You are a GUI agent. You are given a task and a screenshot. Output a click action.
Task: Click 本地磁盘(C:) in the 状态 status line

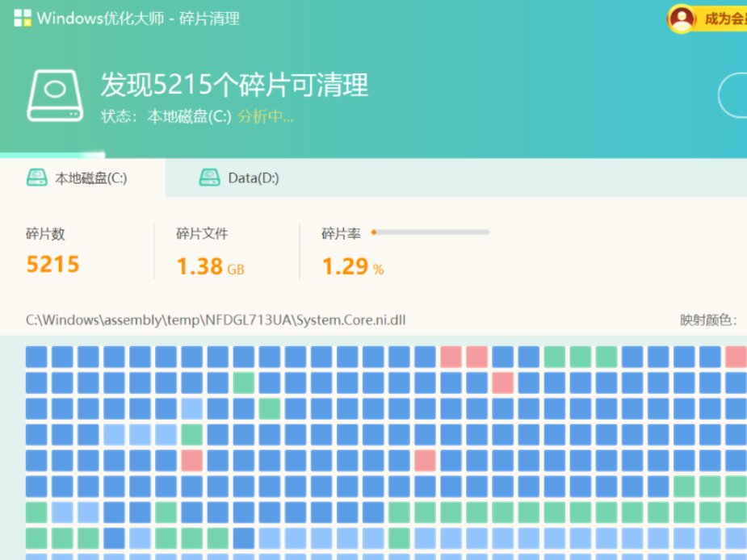pyautogui.click(x=189, y=116)
